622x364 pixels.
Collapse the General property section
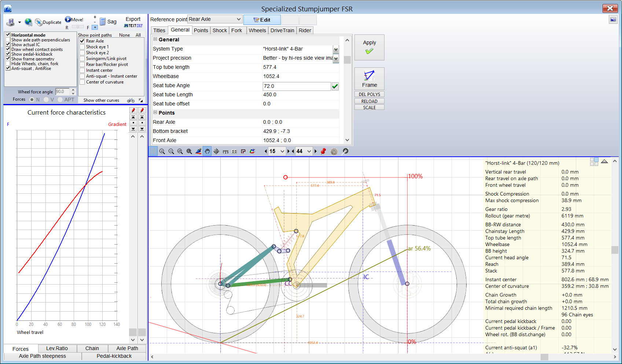pos(155,39)
